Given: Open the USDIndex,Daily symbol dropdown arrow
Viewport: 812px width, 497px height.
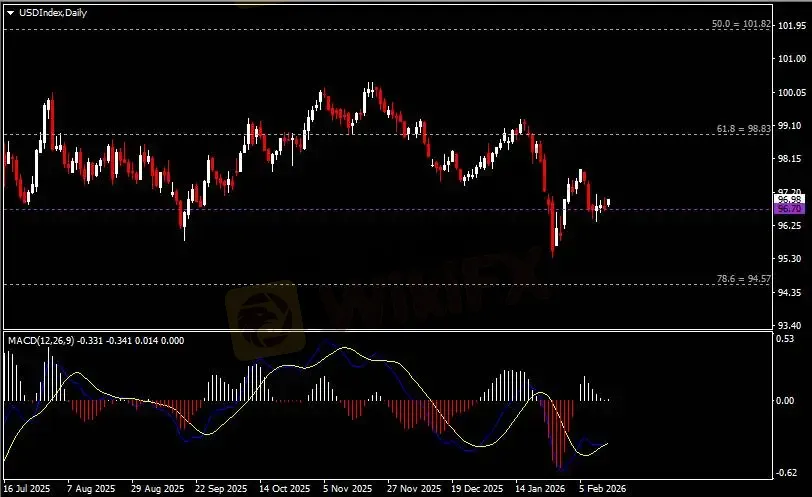Looking at the screenshot, I should pyautogui.click(x=10, y=12).
